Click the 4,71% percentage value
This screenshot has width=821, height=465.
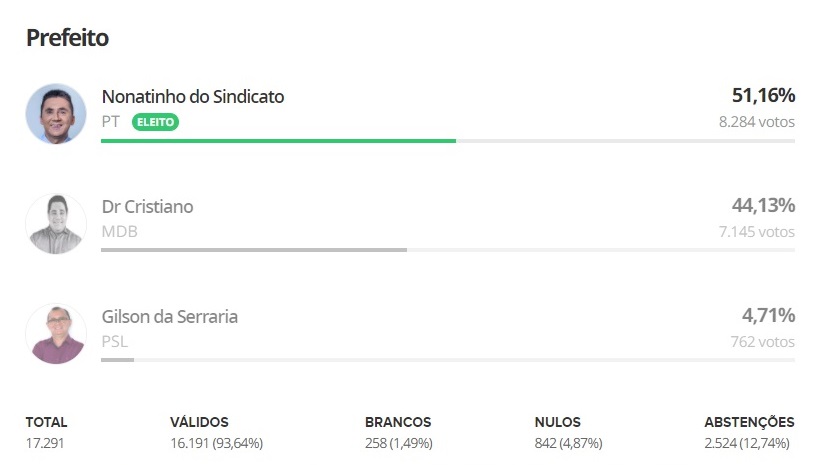pos(769,315)
